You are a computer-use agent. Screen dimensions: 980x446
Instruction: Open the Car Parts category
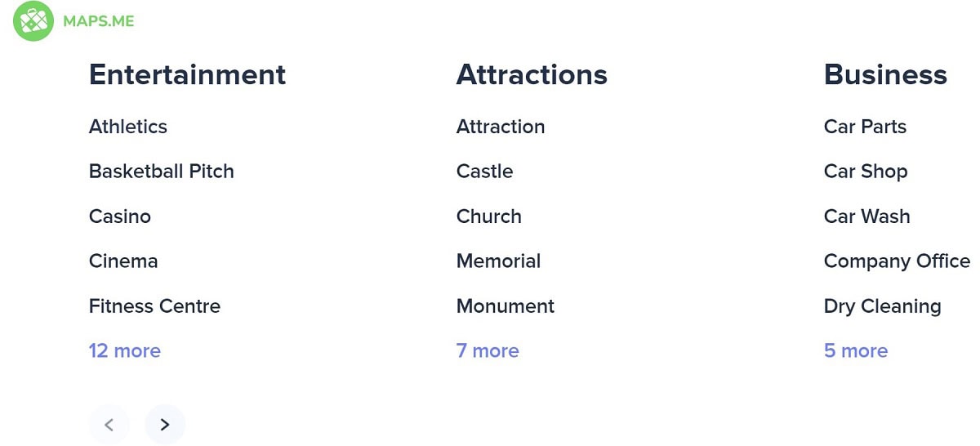(866, 127)
